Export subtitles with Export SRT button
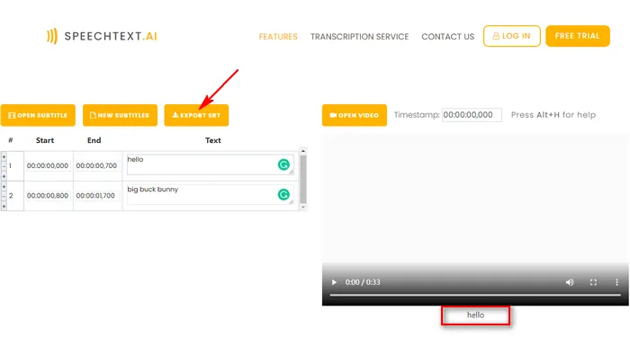The width and height of the screenshot is (630, 364). pos(196,115)
